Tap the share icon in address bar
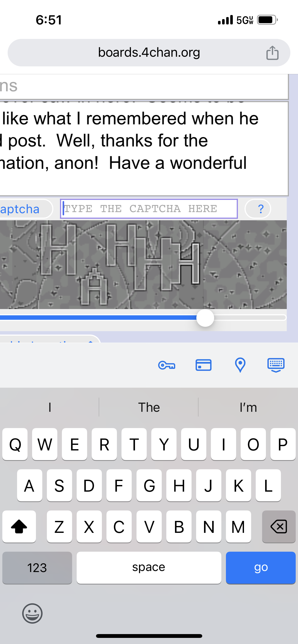The height and width of the screenshot is (644, 298). (272, 53)
